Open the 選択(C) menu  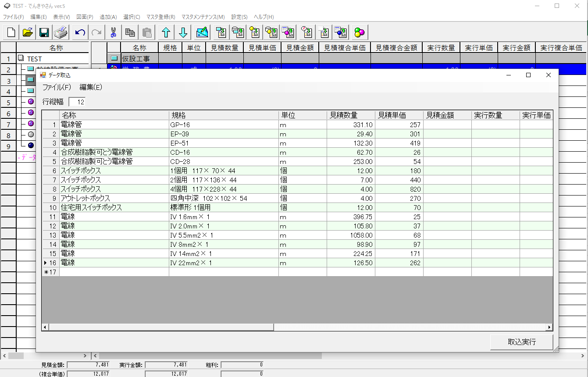tap(132, 17)
